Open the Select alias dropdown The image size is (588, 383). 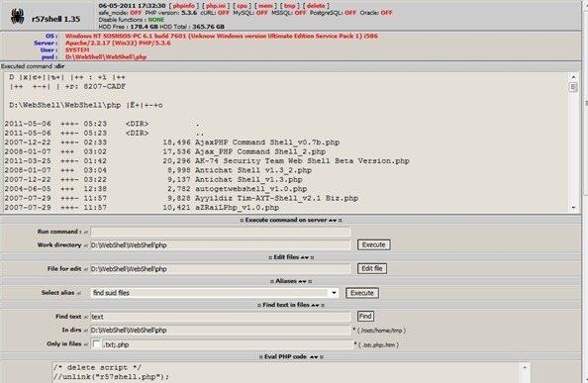[215, 293]
